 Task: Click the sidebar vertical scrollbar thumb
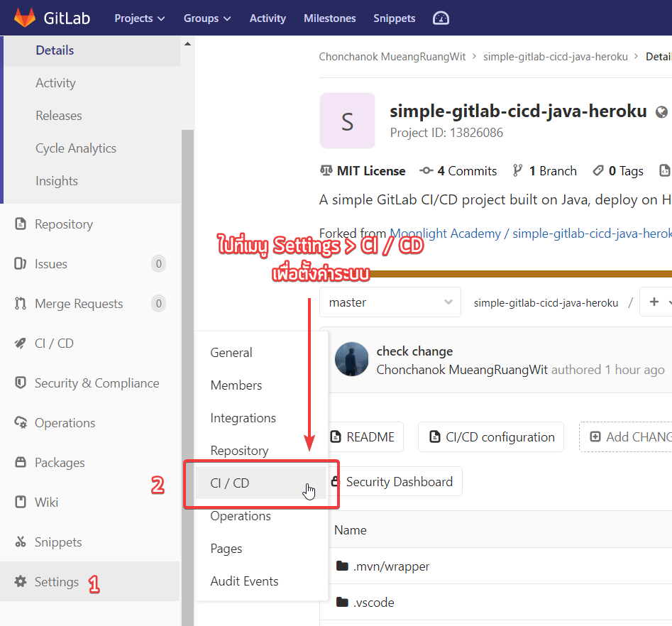click(188, 378)
